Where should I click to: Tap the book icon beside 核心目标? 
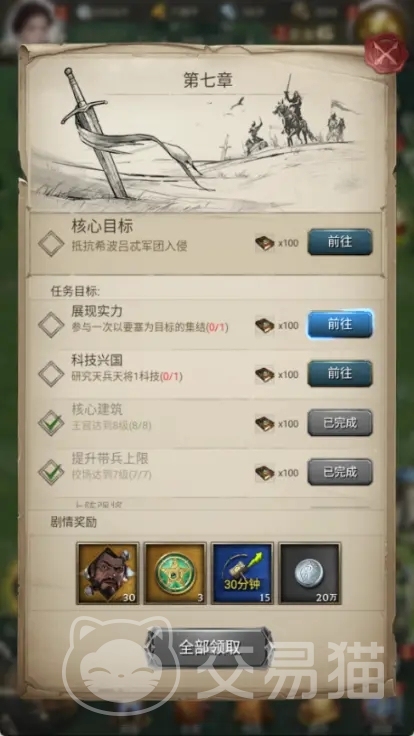click(x=265, y=243)
